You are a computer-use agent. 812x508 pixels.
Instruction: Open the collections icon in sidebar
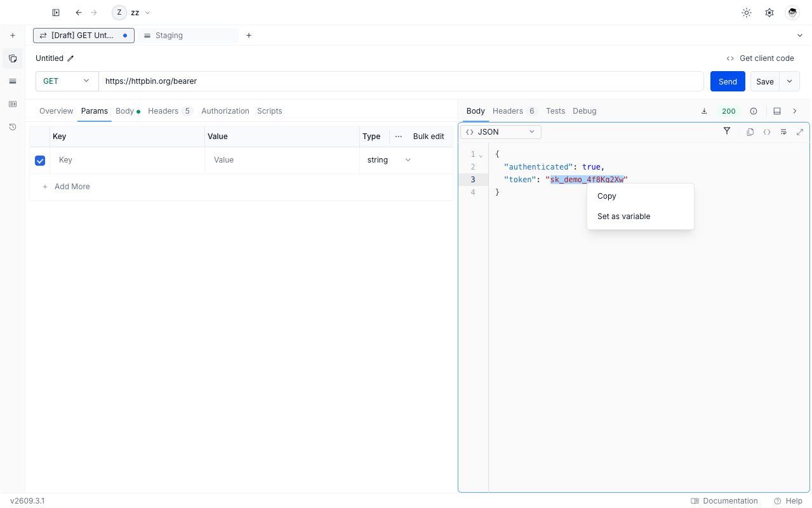[13, 58]
